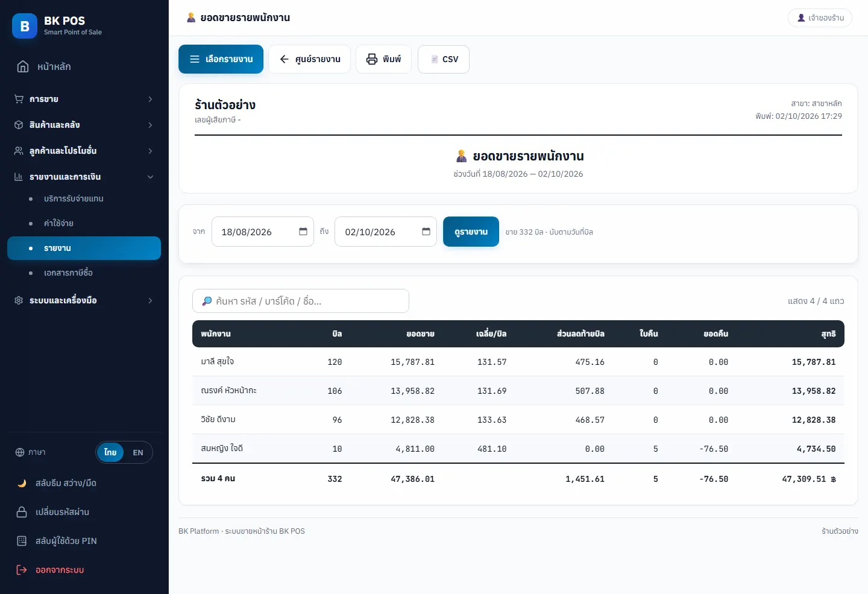Click the เลือกรายงาน button
This screenshot has width=868, height=594.
click(x=221, y=59)
